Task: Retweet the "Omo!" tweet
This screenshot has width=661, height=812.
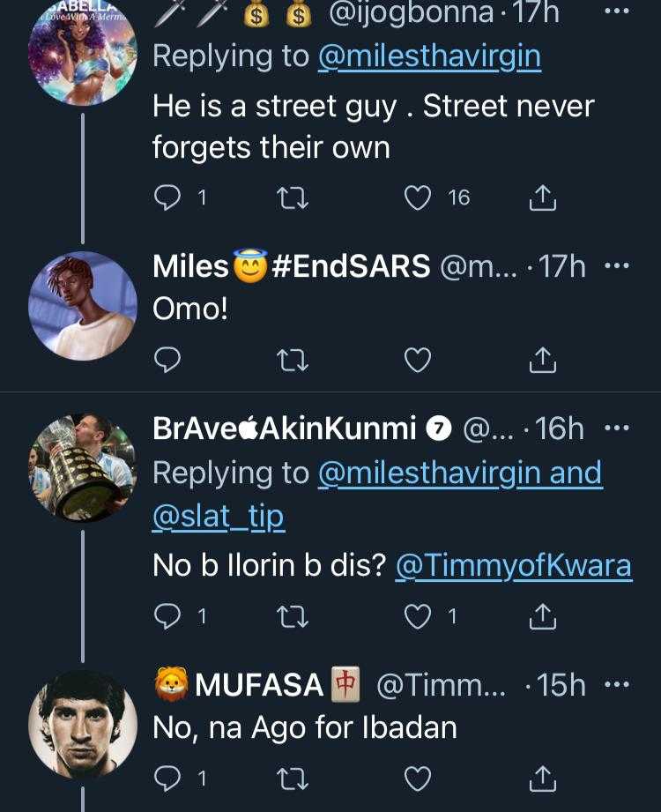Action: (x=290, y=359)
